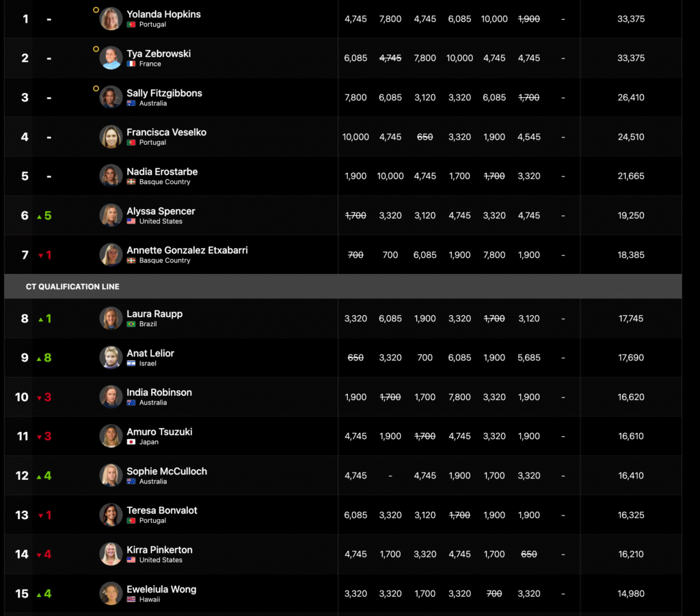The width and height of the screenshot is (700, 616).
Task: Click Israel flag under Anat Lelior
Action: point(131,364)
